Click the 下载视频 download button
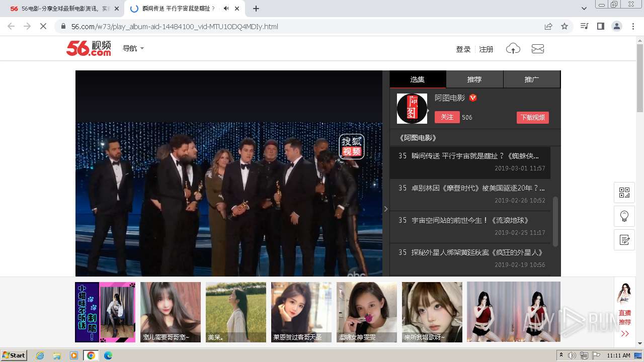Viewport: 644px width, 362px height. click(x=533, y=118)
